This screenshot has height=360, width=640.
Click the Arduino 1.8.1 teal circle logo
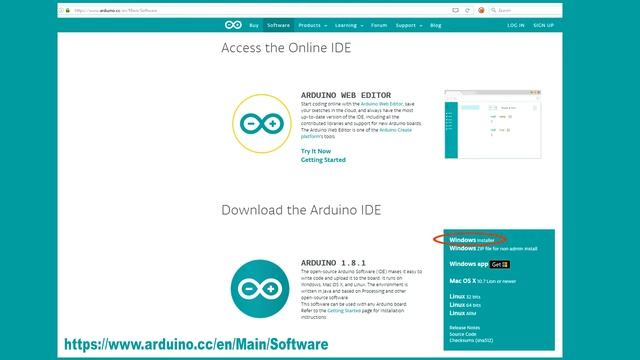pyautogui.click(x=260, y=289)
